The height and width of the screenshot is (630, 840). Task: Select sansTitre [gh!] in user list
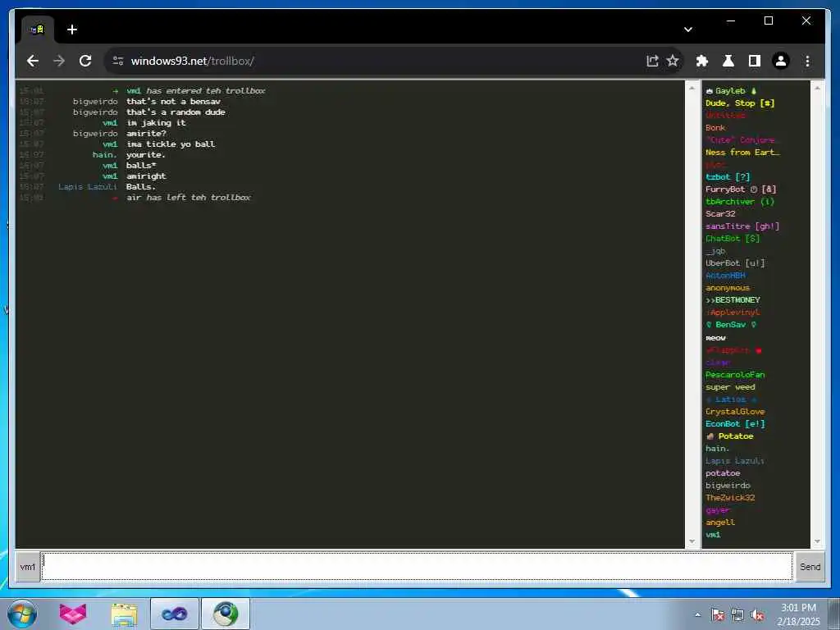click(742, 226)
